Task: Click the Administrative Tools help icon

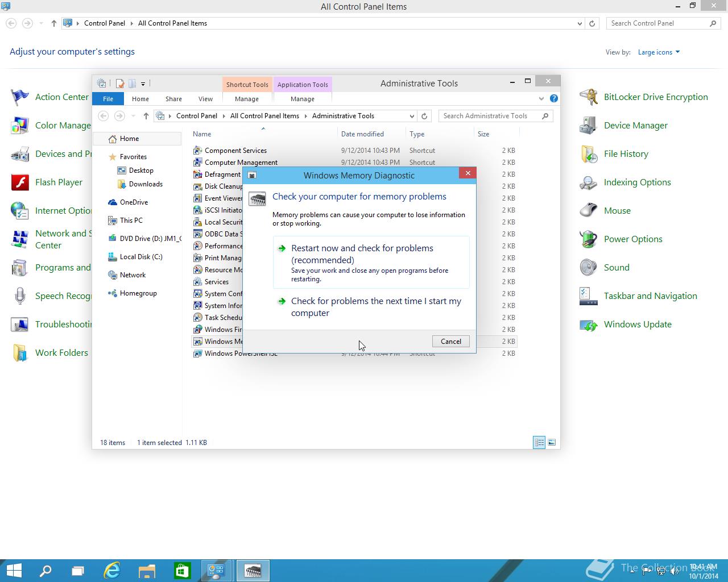Action: click(x=553, y=98)
